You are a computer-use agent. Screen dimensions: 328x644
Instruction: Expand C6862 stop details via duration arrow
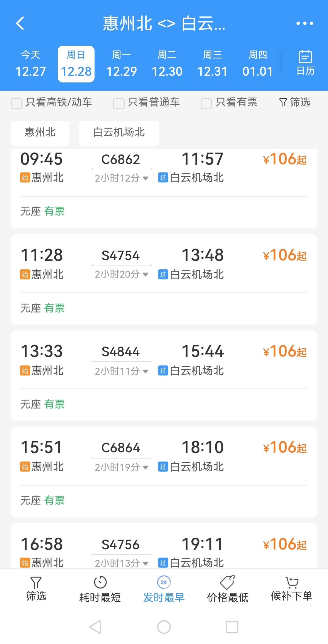(145, 178)
